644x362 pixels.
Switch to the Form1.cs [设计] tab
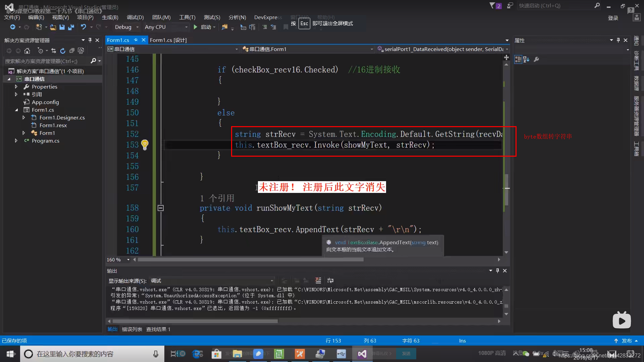168,40
